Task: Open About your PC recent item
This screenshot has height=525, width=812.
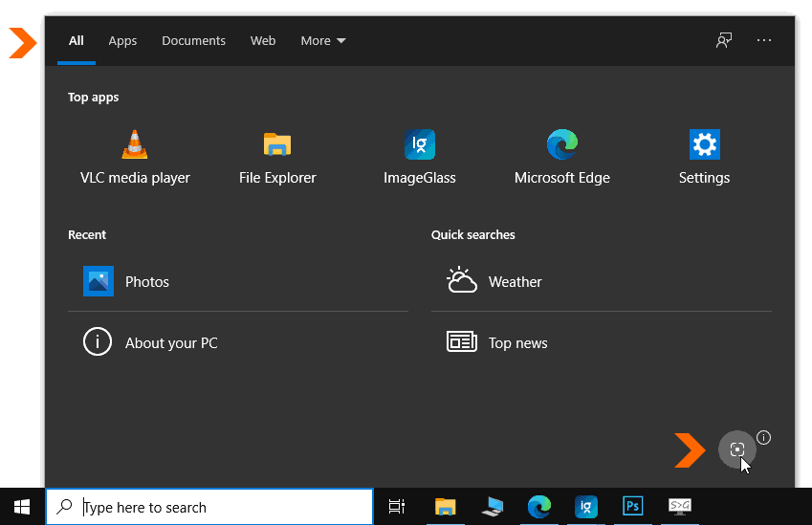Action: 238,342
